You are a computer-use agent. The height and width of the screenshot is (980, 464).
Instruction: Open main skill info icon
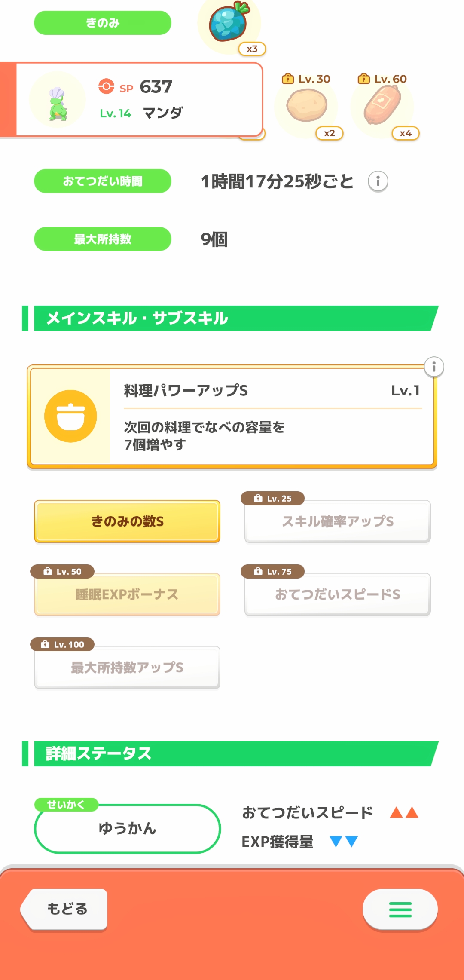pos(434,367)
